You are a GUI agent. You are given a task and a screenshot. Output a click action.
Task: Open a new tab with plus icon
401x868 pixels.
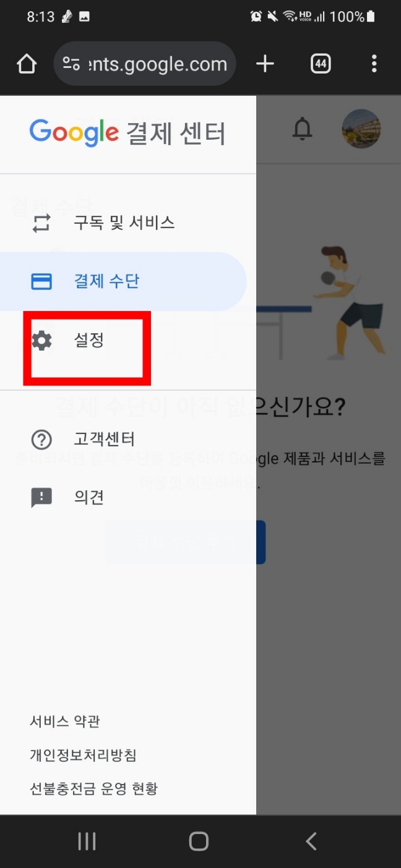pyautogui.click(x=265, y=64)
